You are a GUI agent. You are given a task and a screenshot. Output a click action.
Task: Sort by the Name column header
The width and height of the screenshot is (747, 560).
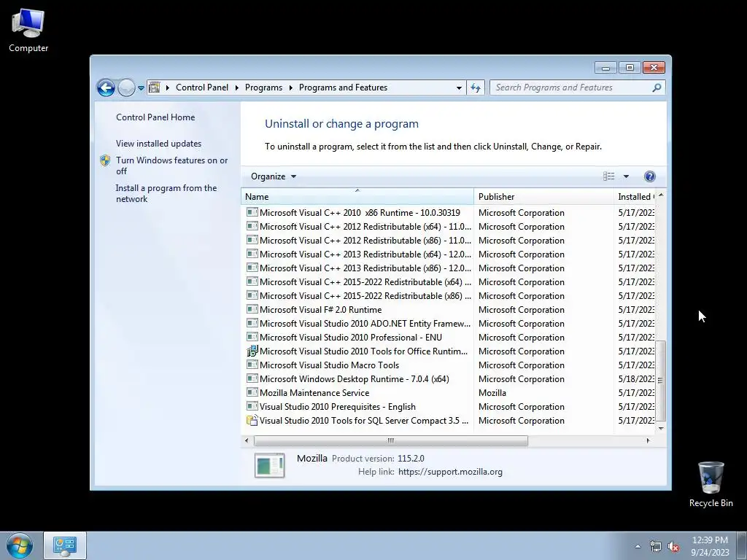(357, 197)
